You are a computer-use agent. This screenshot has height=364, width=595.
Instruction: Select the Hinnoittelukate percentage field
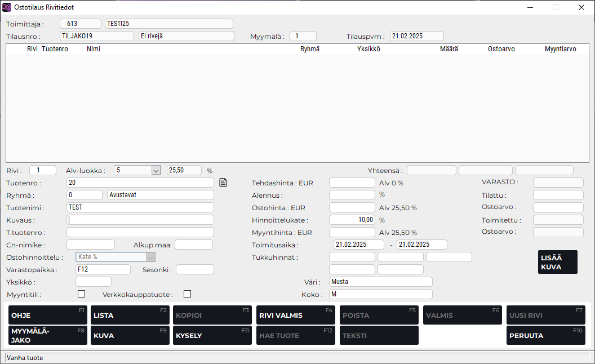(352, 220)
